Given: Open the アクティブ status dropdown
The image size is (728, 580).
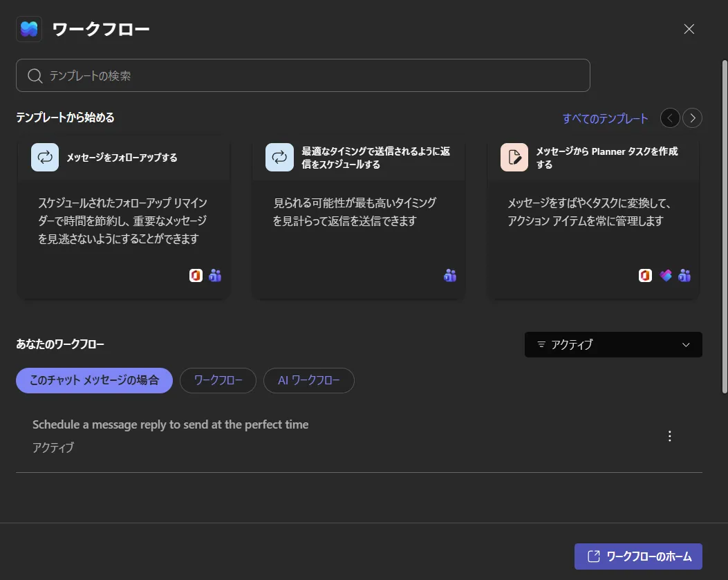Looking at the screenshot, I should (613, 344).
